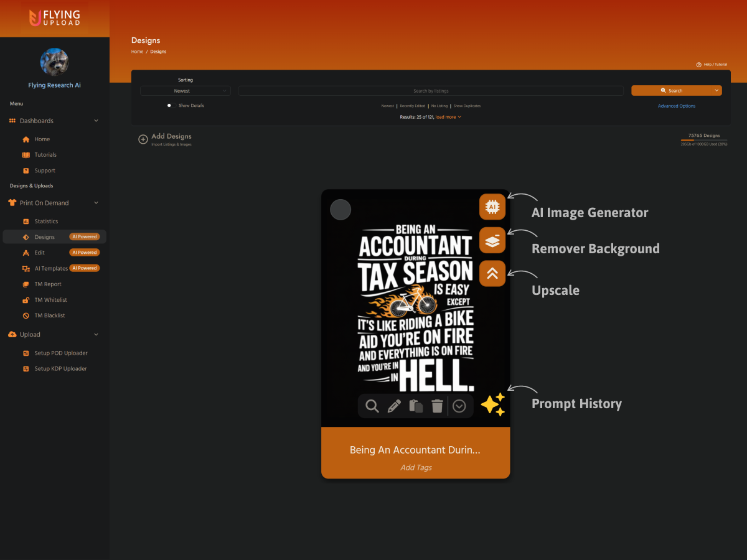The image size is (747, 560).
Task: Open the Sorting dropdown set to Newest
Action: (186, 91)
